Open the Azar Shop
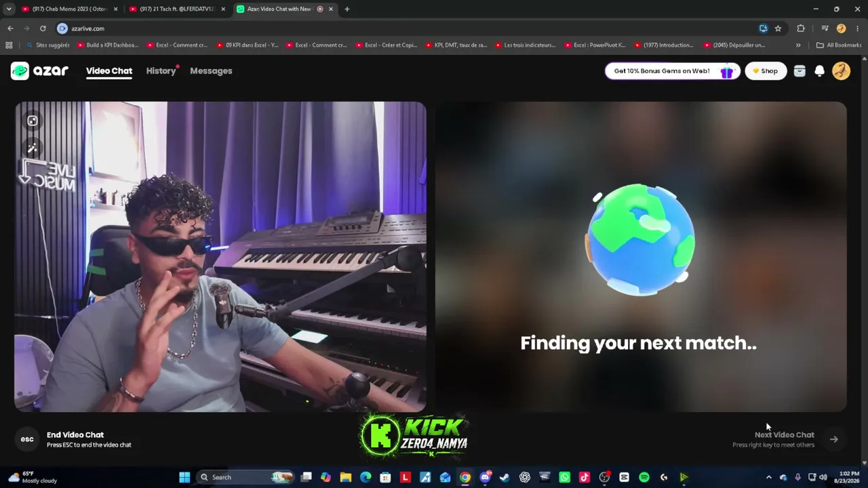Image resolution: width=868 pixels, height=488 pixels. [x=766, y=70]
